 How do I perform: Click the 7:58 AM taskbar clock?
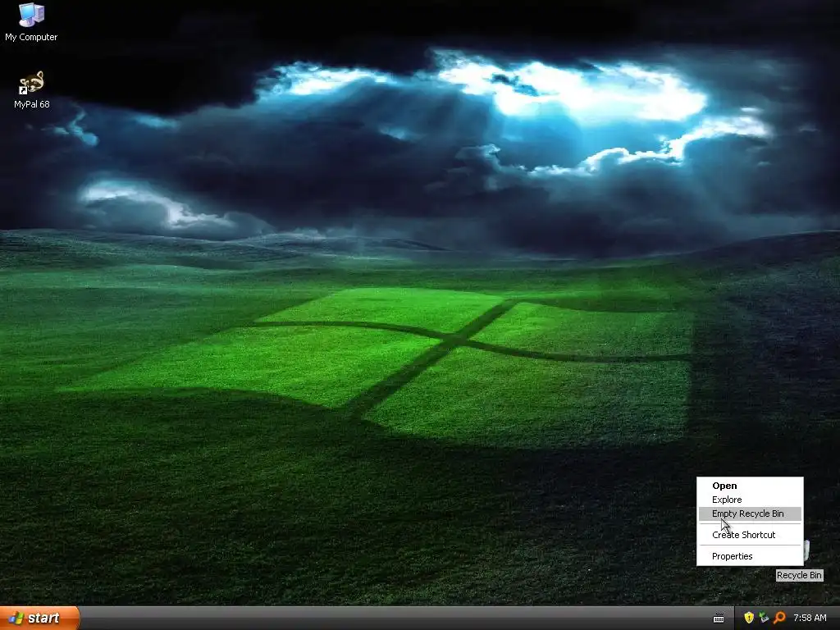(x=810, y=619)
